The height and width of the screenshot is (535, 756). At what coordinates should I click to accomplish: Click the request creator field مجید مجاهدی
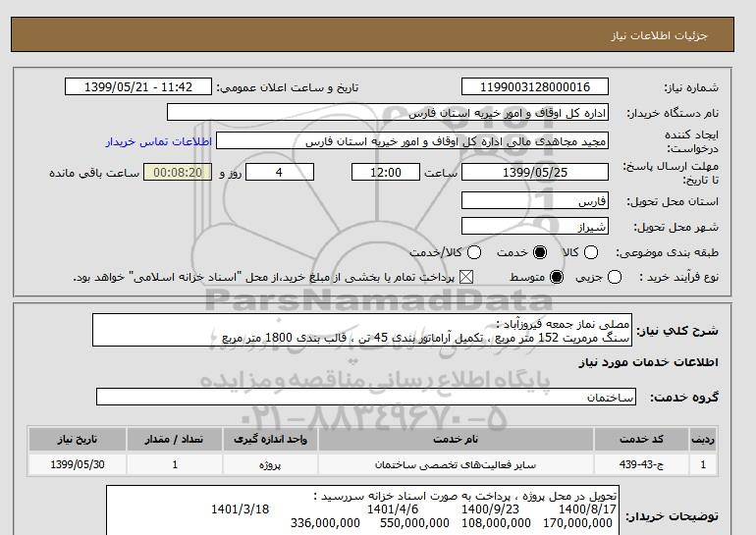coord(412,141)
